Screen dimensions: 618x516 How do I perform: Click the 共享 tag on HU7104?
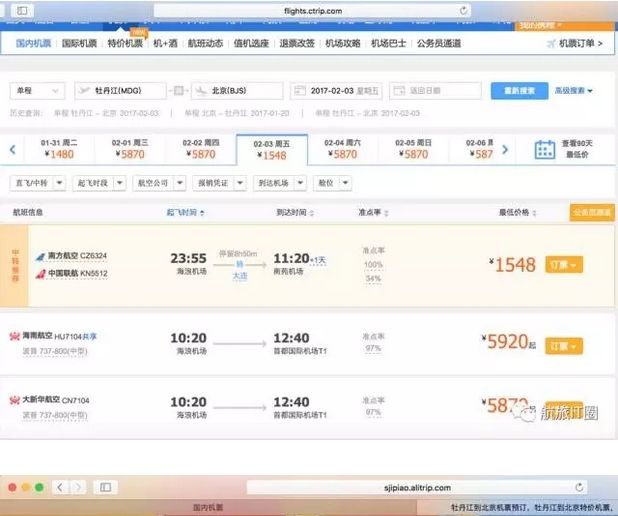click(x=90, y=337)
